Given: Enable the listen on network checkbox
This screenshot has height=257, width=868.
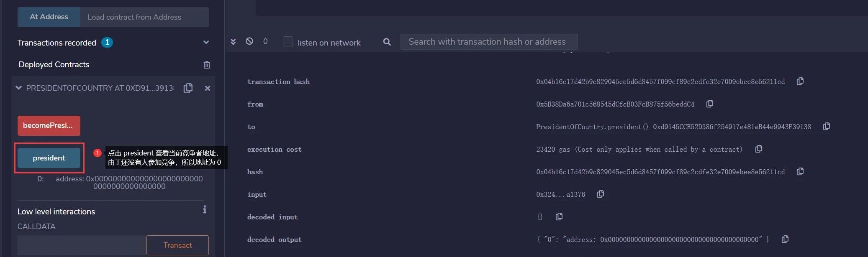Looking at the screenshot, I should (288, 42).
